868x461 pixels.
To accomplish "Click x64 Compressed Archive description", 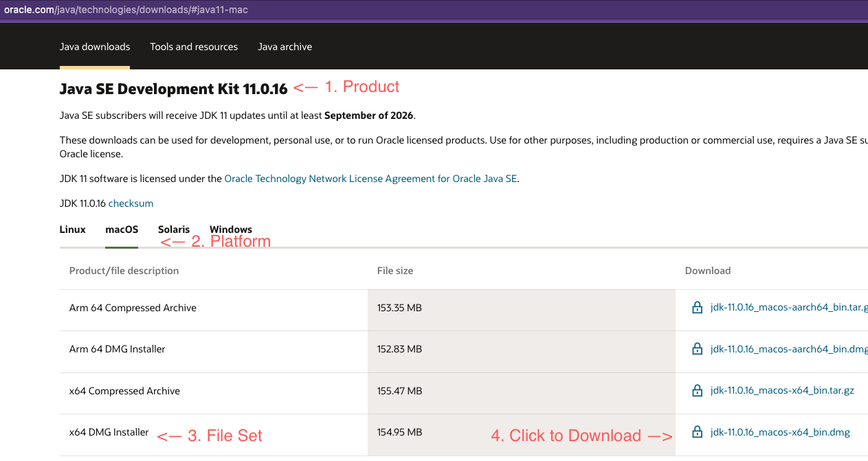I will pos(124,391).
